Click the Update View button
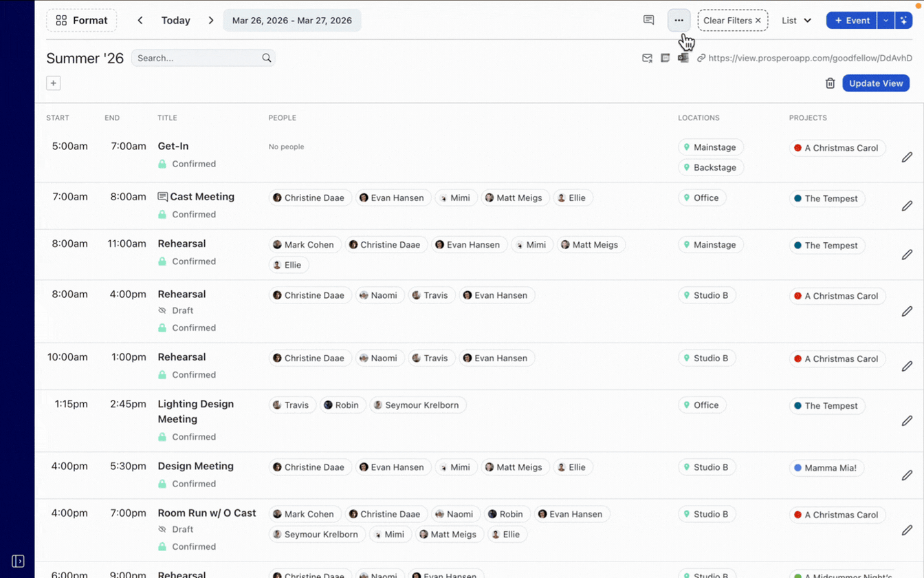The width and height of the screenshot is (924, 578). coord(876,83)
